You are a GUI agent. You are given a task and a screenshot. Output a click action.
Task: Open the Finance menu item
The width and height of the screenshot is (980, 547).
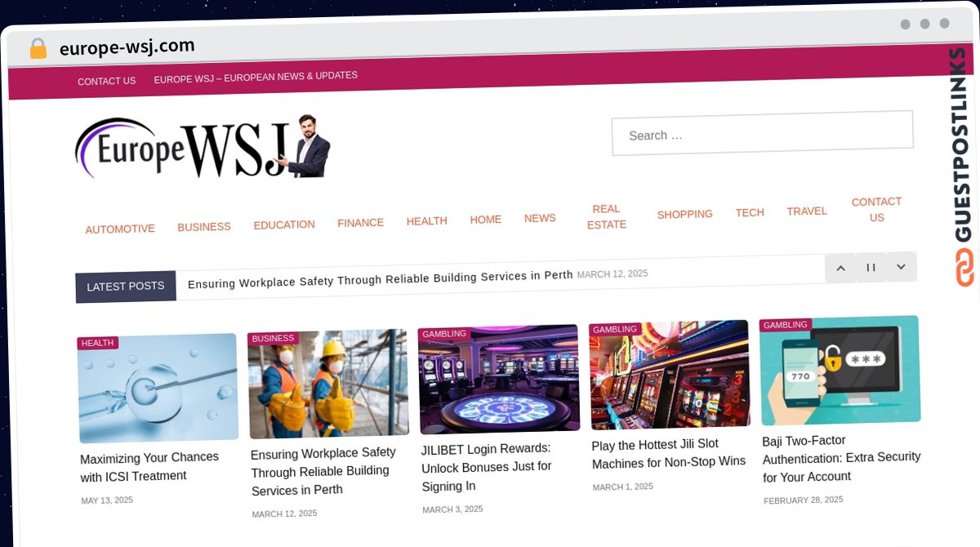coord(361,223)
